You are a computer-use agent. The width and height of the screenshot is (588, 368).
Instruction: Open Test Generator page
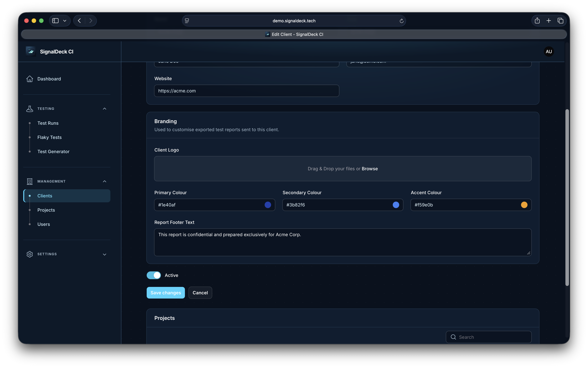(x=53, y=152)
